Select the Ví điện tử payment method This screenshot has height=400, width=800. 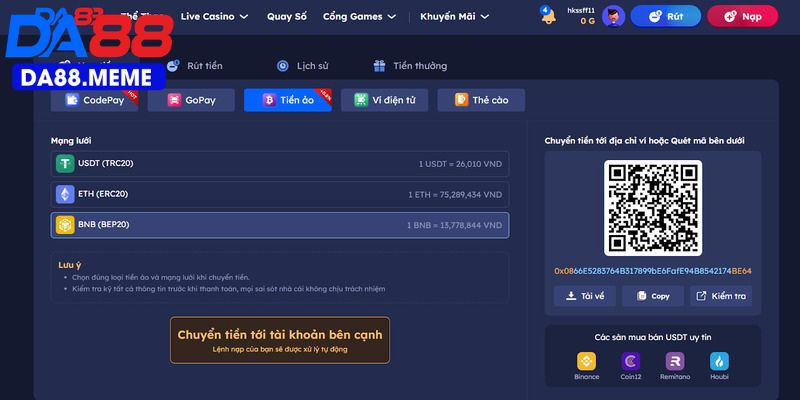point(385,100)
